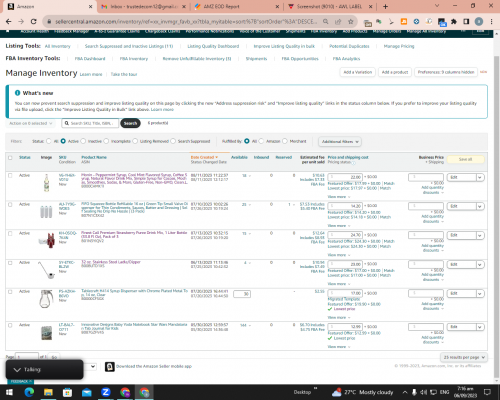Open the Chrome profile avatar
500x400 pixels.
tap(479, 22)
